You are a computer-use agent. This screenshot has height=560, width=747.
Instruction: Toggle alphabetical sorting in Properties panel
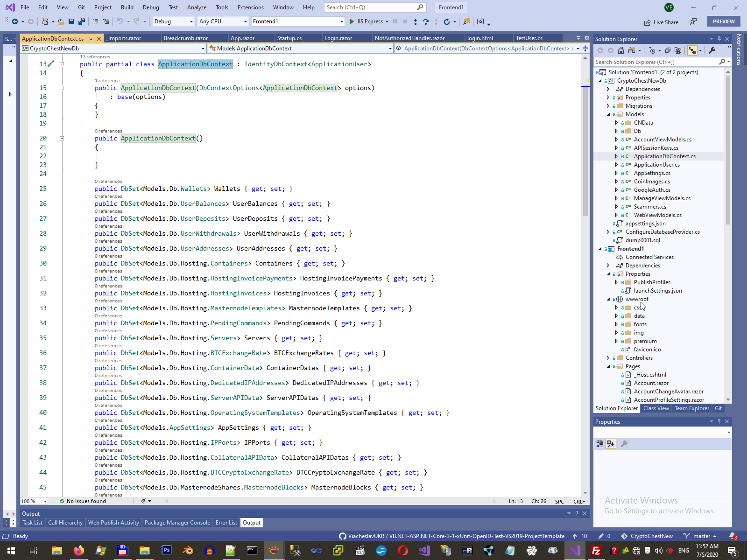[611, 444]
